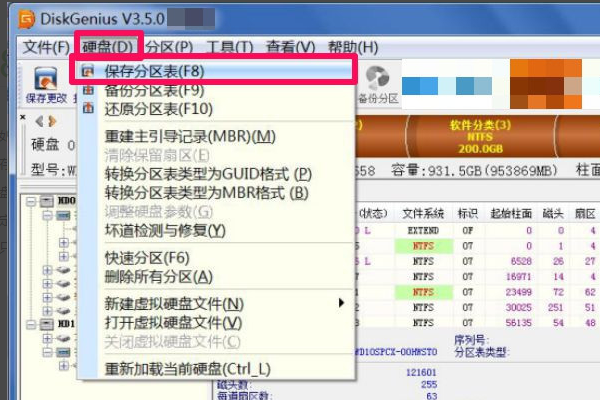The width and height of the screenshot is (600, 400).
Task: Choose 保存分区表(F8) from the menu
Action: [214, 71]
